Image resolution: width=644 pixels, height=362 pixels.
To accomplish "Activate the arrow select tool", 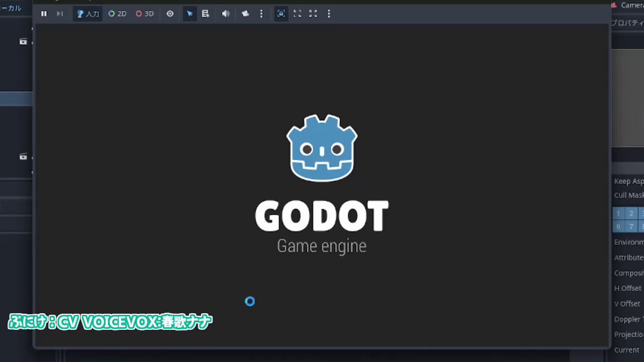I will click(189, 14).
